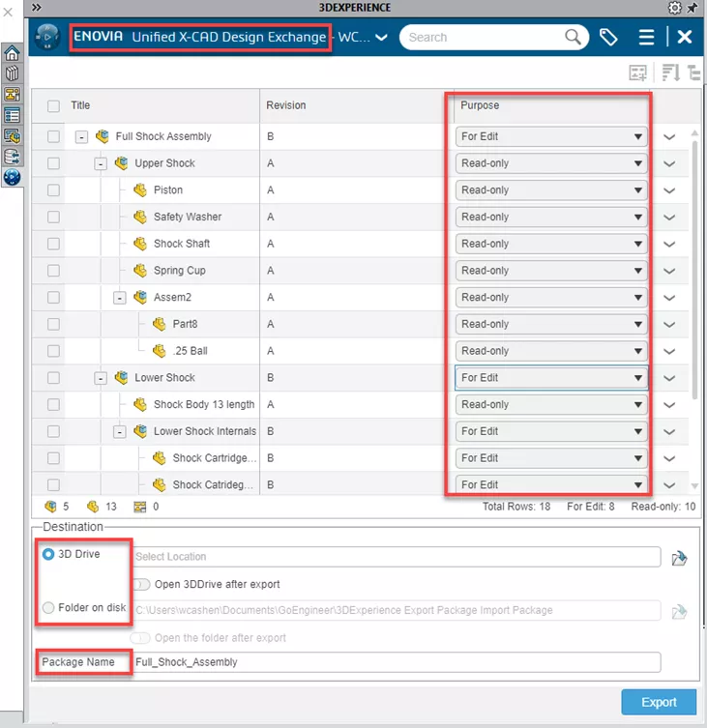Pin the panel using the pushpin icon
Image resolution: width=707 pixels, height=728 pixels.
tap(692, 8)
